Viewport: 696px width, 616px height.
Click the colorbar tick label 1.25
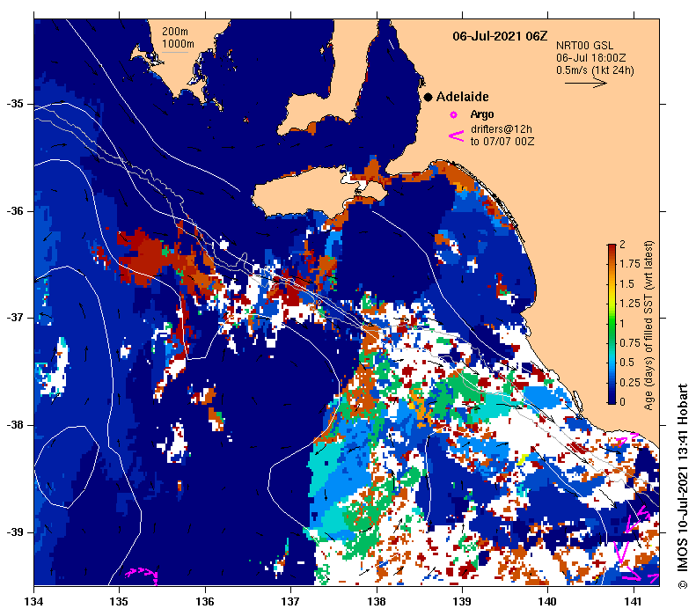click(630, 304)
